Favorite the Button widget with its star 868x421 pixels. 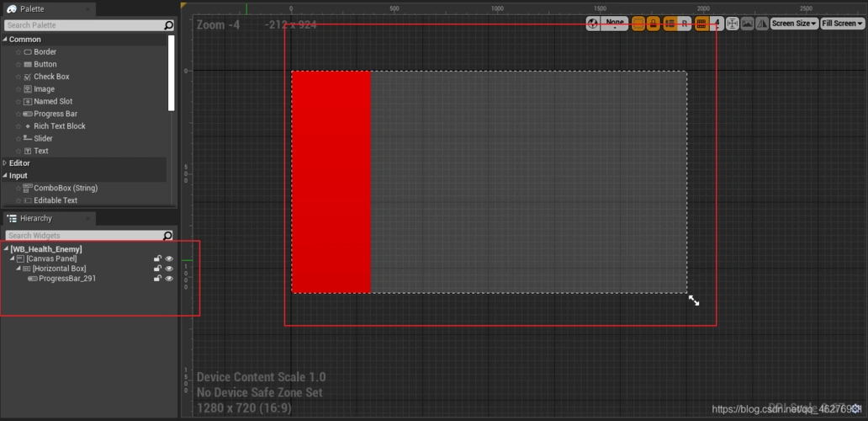pyautogui.click(x=19, y=64)
